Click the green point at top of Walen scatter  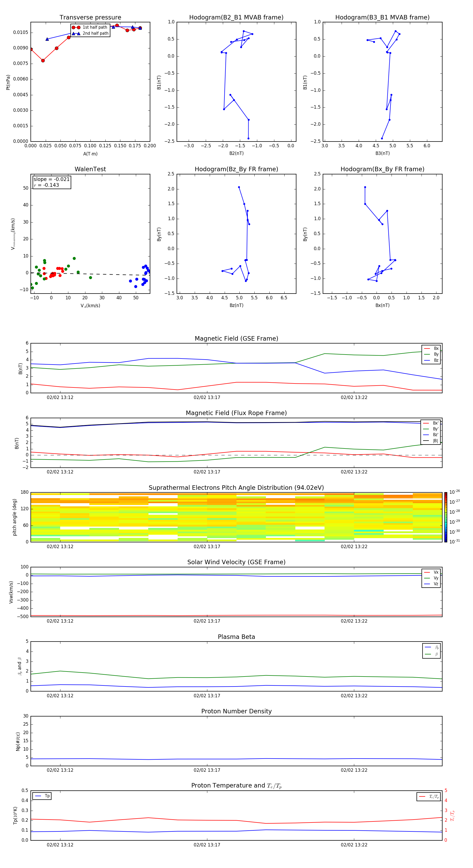click(74, 259)
